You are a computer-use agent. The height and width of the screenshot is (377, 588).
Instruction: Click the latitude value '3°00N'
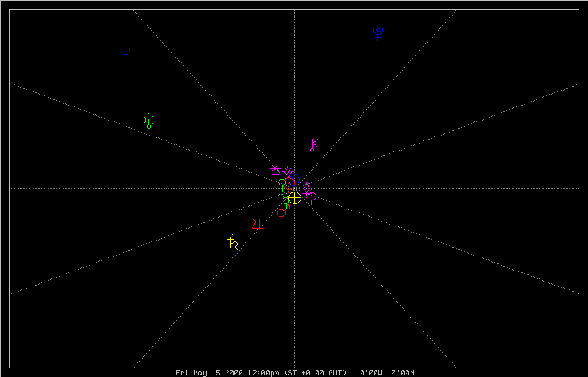[x=403, y=373]
